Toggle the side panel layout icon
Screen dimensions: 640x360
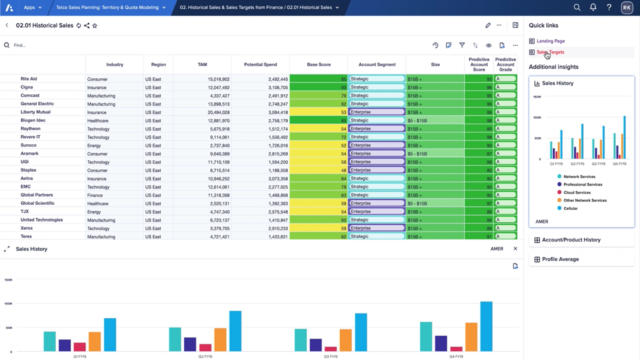click(515, 25)
